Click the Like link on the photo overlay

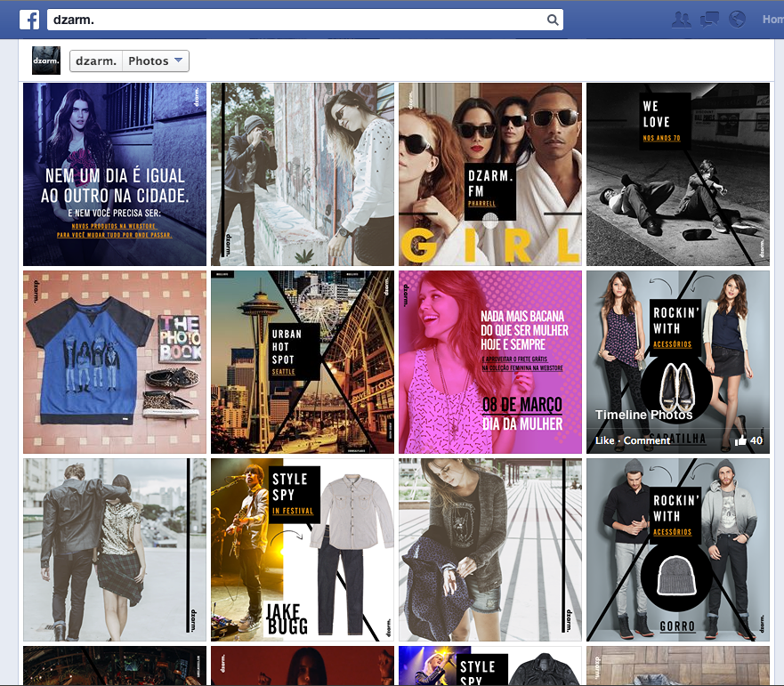tap(604, 440)
